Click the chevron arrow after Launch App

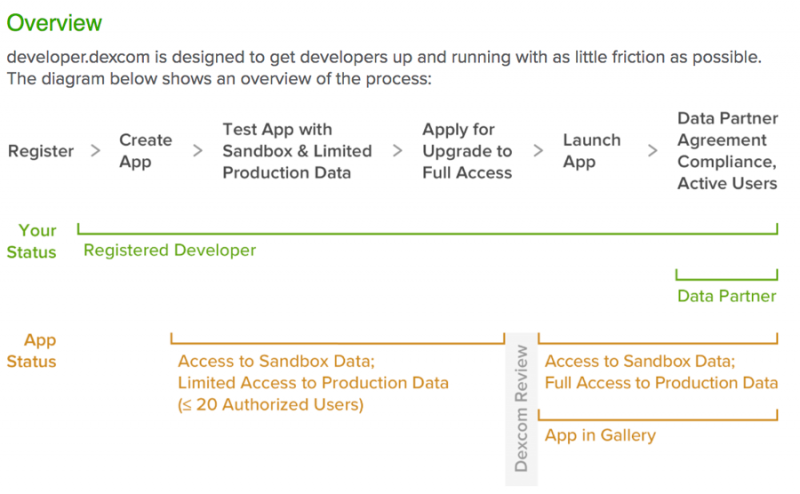pyautogui.click(x=652, y=151)
